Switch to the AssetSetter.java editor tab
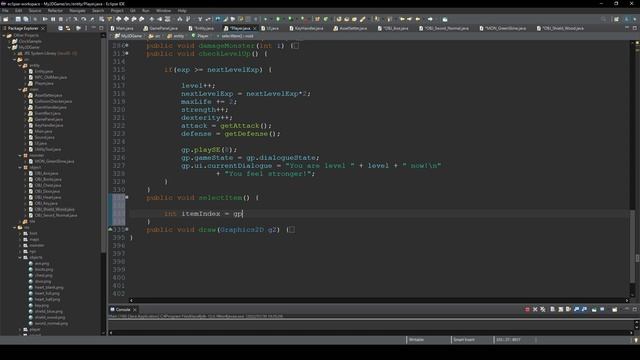Viewport: 640px width, 360px height. click(x=350, y=28)
